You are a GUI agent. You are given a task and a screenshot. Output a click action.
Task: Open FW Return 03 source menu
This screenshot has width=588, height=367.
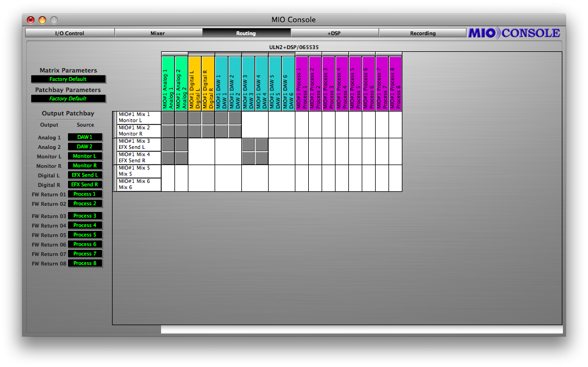[x=85, y=216]
